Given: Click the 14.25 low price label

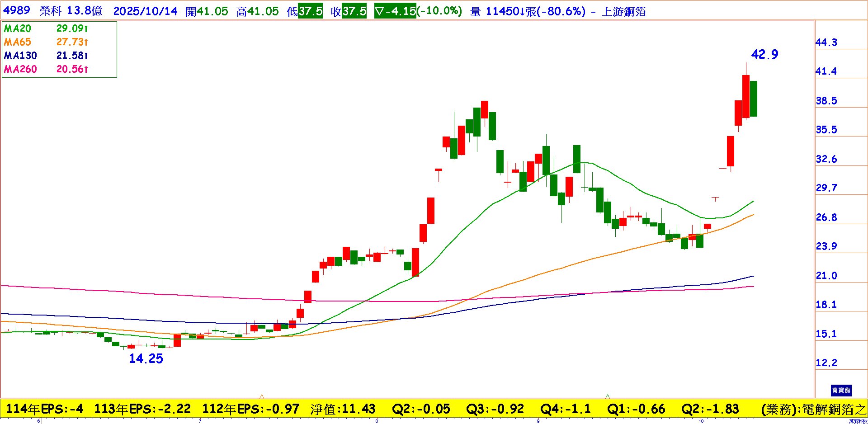Looking at the screenshot, I should pos(146,358).
